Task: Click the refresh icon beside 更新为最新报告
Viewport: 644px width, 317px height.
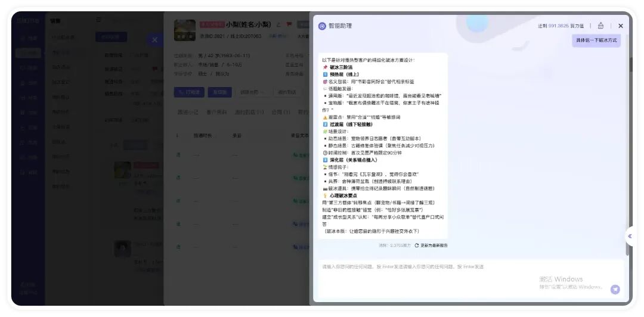Action: pos(417,245)
